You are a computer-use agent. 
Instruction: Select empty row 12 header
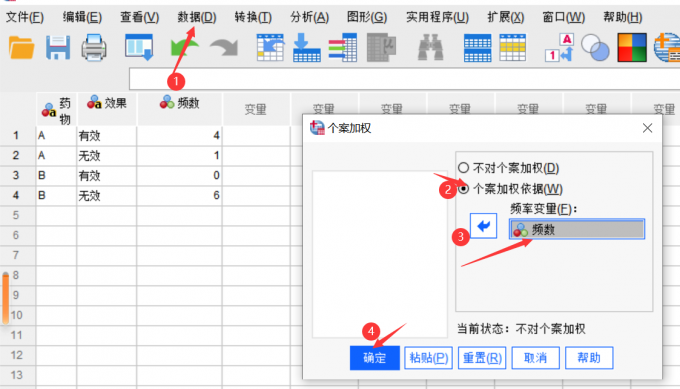pyautogui.click(x=17, y=355)
